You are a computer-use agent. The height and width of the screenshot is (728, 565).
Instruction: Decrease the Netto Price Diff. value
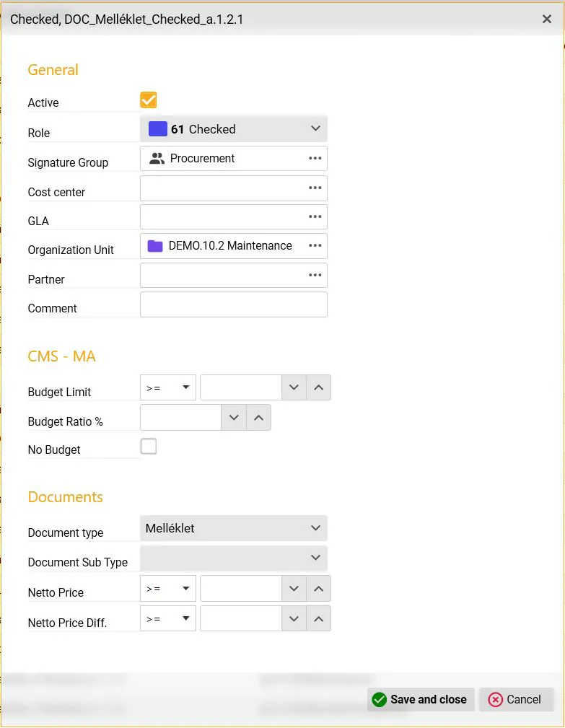click(294, 618)
